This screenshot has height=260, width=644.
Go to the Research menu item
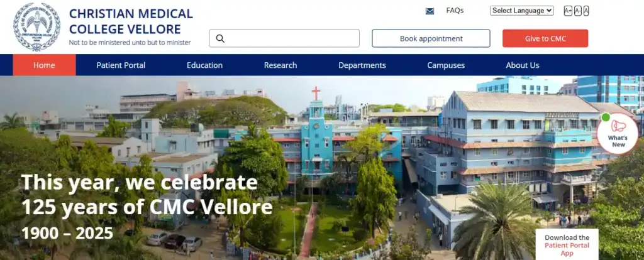click(280, 65)
